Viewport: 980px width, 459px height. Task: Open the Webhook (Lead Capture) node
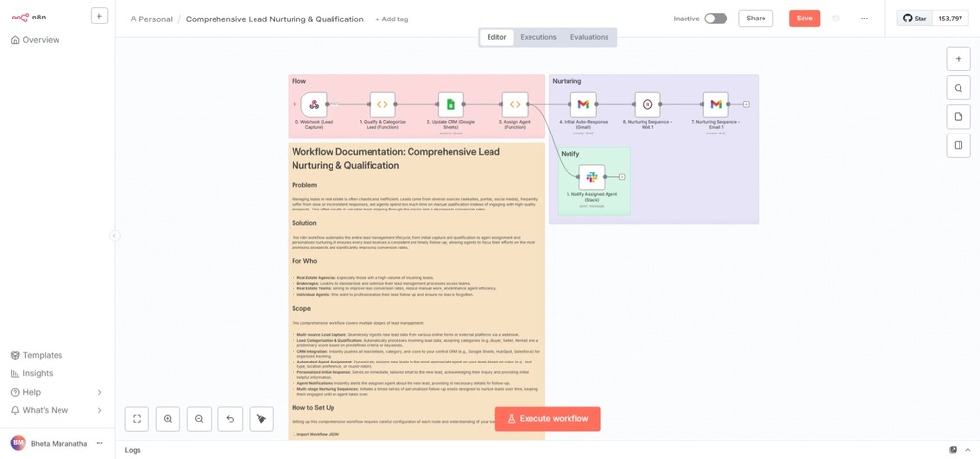pos(314,104)
